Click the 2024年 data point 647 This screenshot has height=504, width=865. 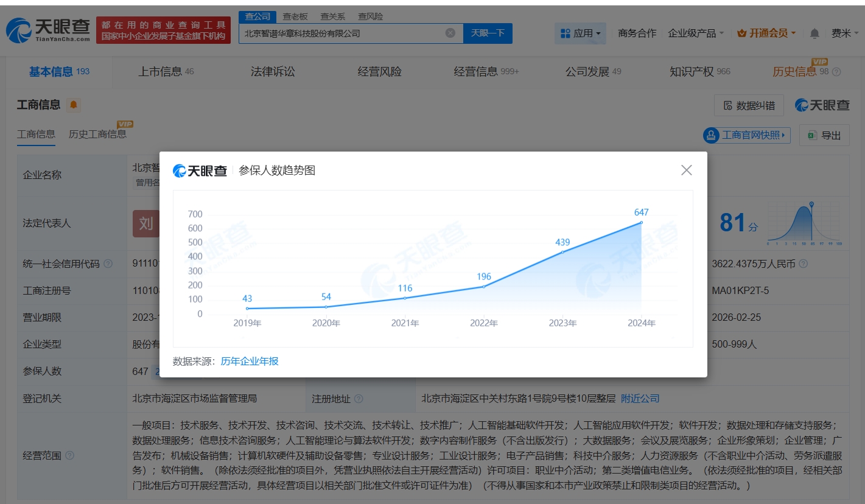coord(641,222)
